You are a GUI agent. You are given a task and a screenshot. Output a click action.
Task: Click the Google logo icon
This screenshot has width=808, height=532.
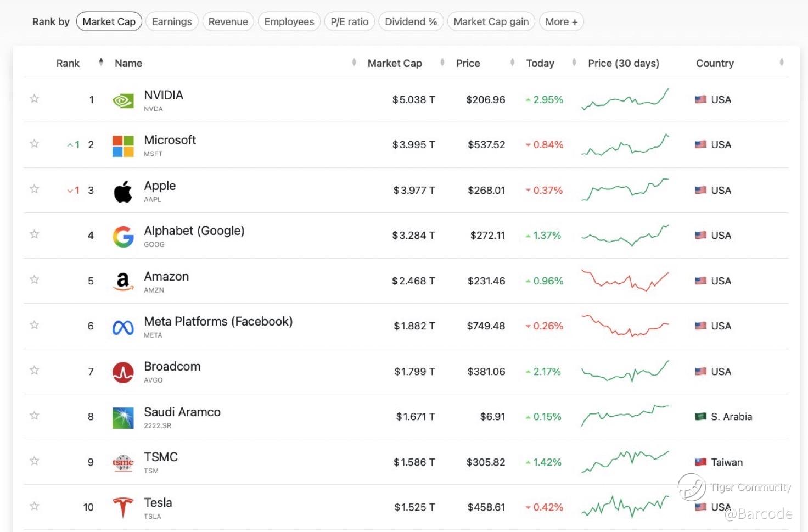point(123,237)
